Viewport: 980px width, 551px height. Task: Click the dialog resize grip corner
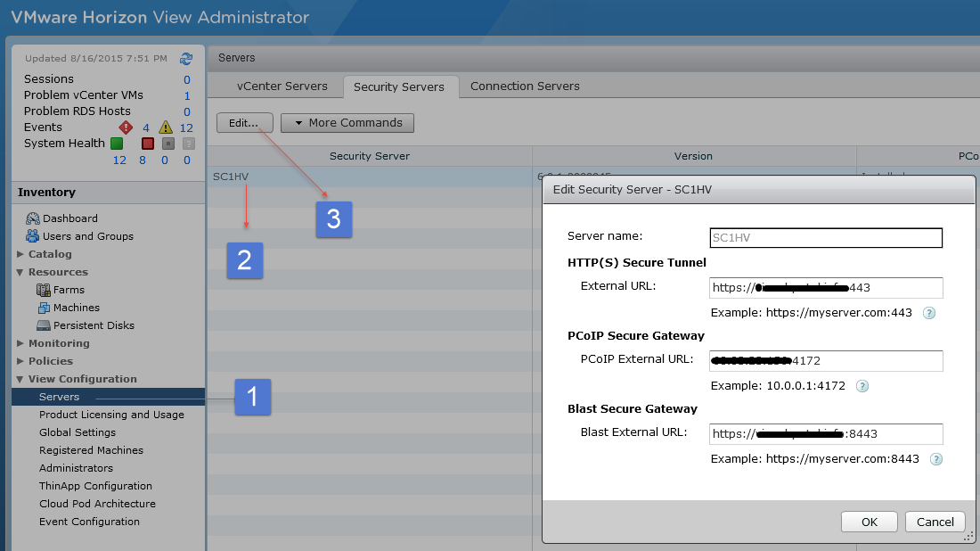[968, 537]
